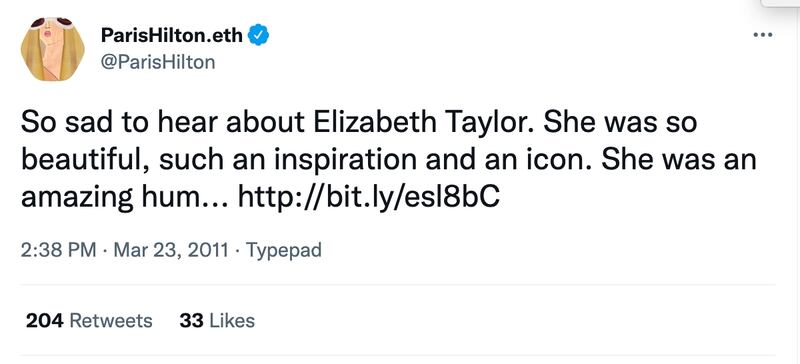
Task: Follow the http://bit.ly/esl8bC link
Action: pos(369,198)
